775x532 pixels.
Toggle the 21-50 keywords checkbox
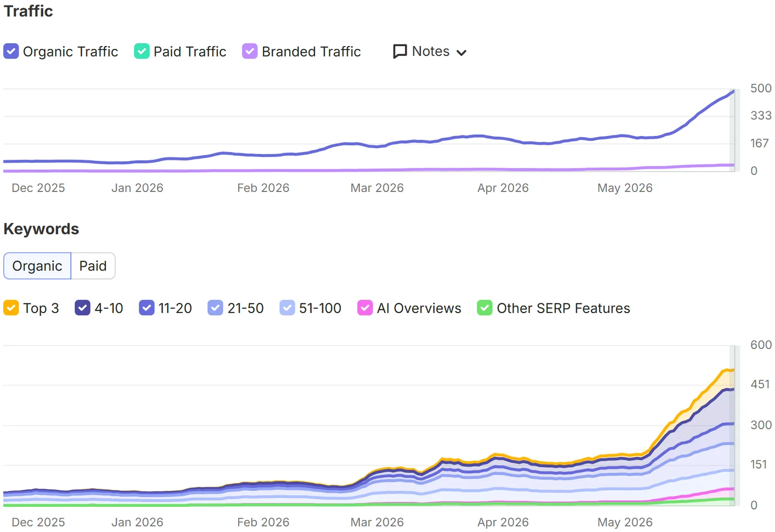[x=215, y=308]
